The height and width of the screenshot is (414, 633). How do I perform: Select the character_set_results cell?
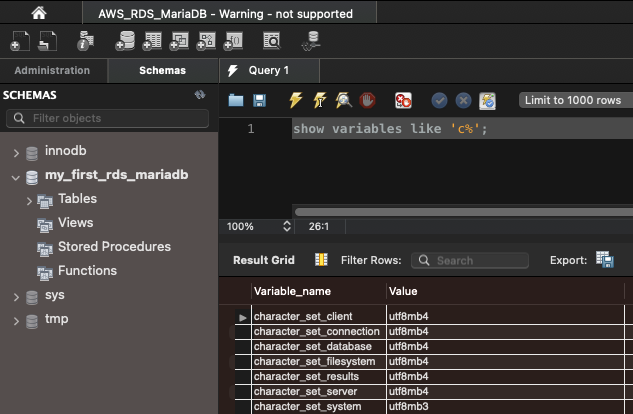pyautogui.click(x=319, y=376)
